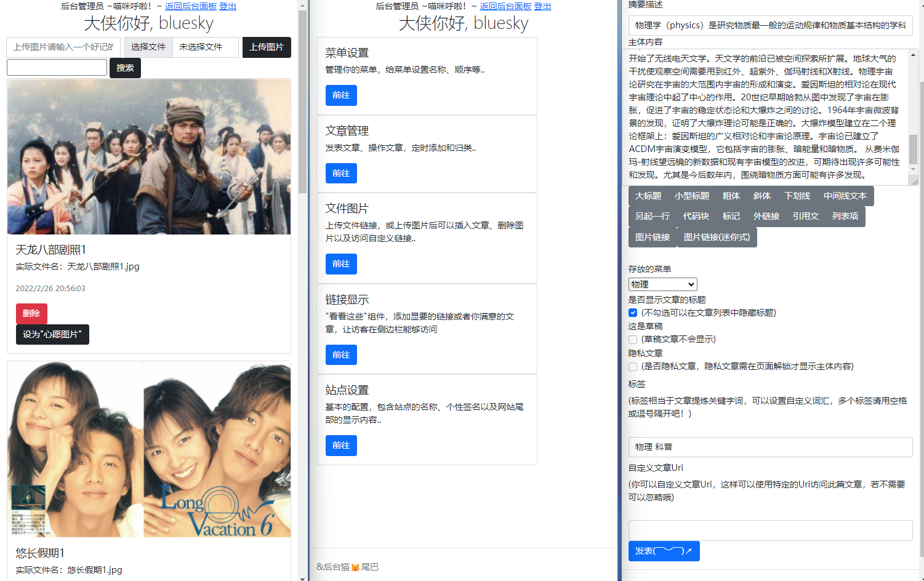Screen dimensions: 924x581
Task: Click the 摘要描述 summary input field
Action: (770, 25)
